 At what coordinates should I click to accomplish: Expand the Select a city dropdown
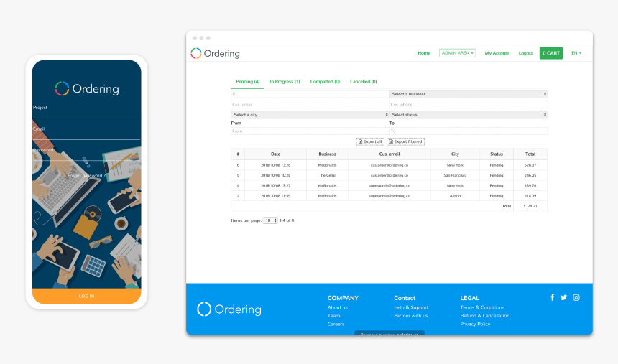point(310,115)
